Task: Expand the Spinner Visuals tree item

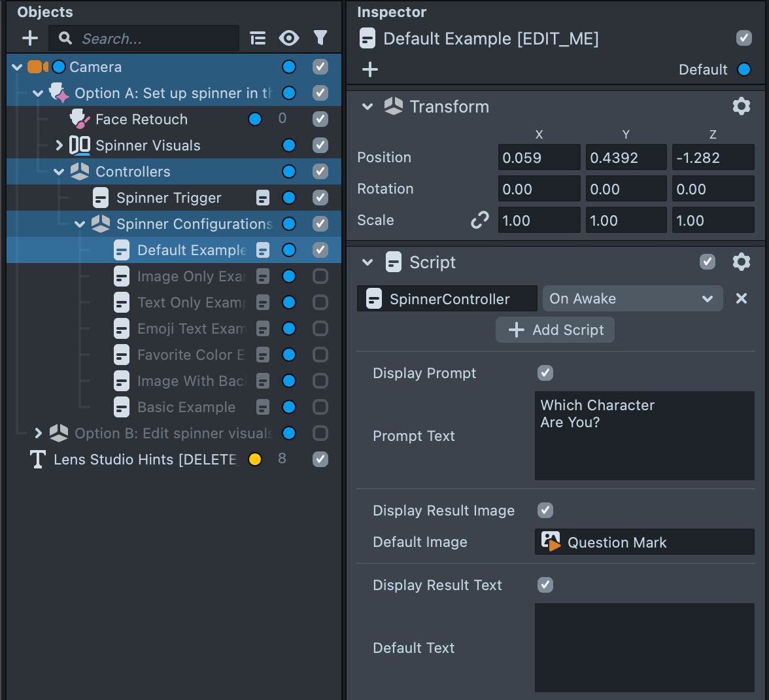Action: [60, 145]
